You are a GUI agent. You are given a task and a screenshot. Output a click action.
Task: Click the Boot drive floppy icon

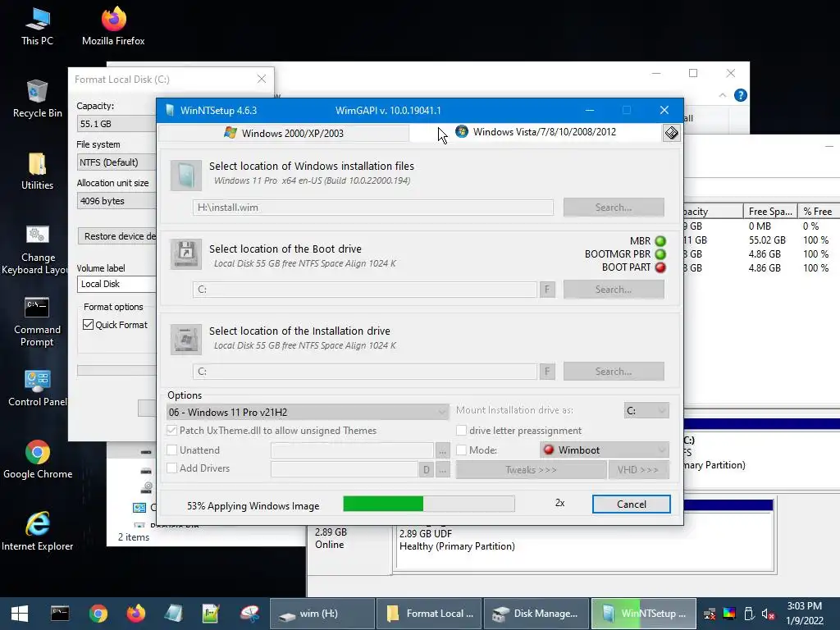pos(186,254)
